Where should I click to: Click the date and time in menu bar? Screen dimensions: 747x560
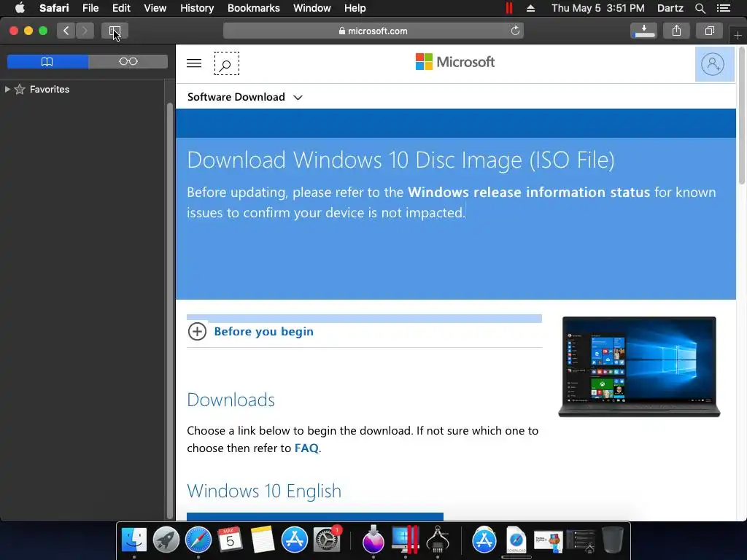click(x=598, y=8)
